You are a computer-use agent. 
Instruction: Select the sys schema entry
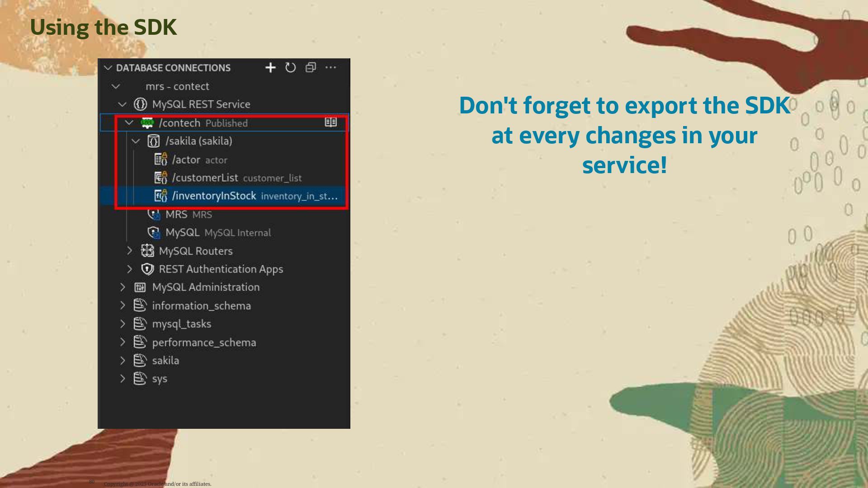(x=160, y=379)
